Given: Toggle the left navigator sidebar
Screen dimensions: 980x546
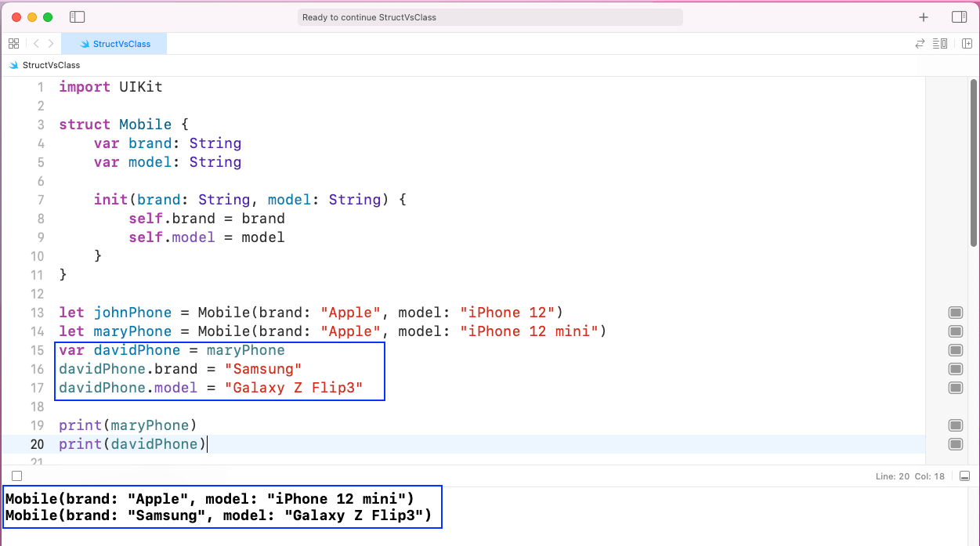Looking at the screenshot, I should [77, 17].
